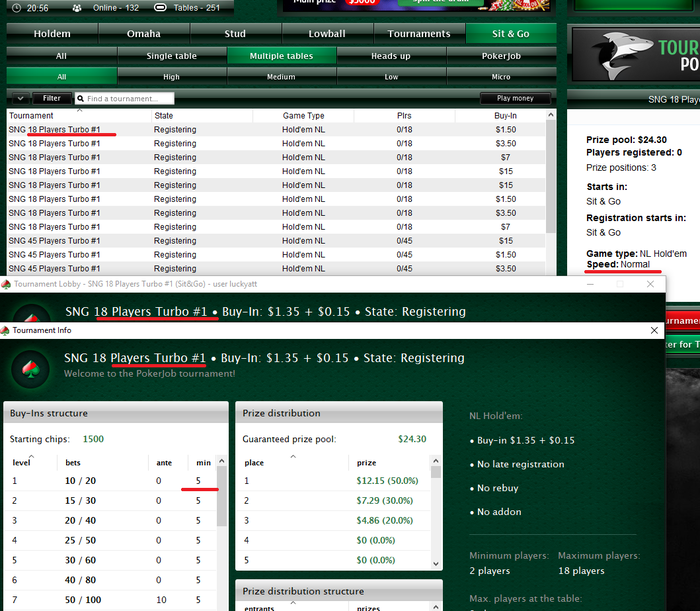Click the clock icon next to 20:56
The width and height of the screenshot is (700, 611).
[x=16, y=8]
